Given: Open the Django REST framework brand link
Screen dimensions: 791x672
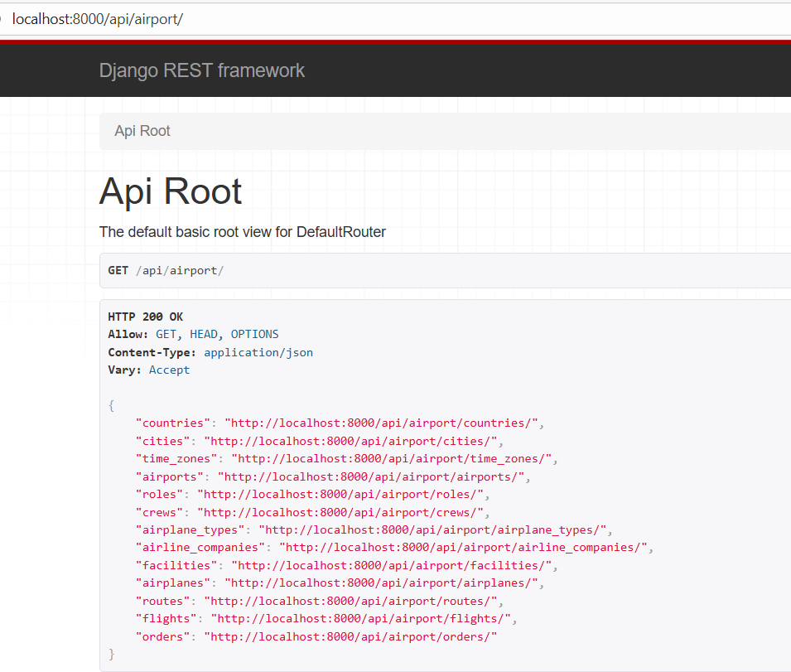Looking at the screenshot, I should point(201,70).
